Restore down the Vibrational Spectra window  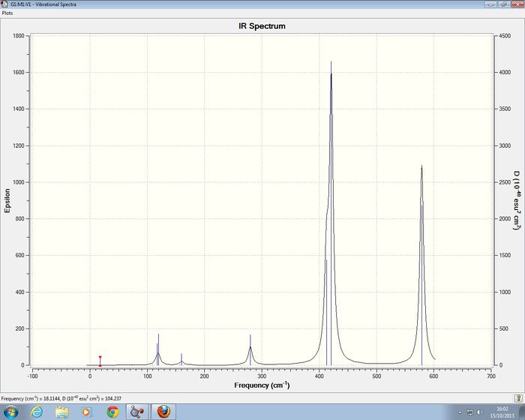point(503,4)
